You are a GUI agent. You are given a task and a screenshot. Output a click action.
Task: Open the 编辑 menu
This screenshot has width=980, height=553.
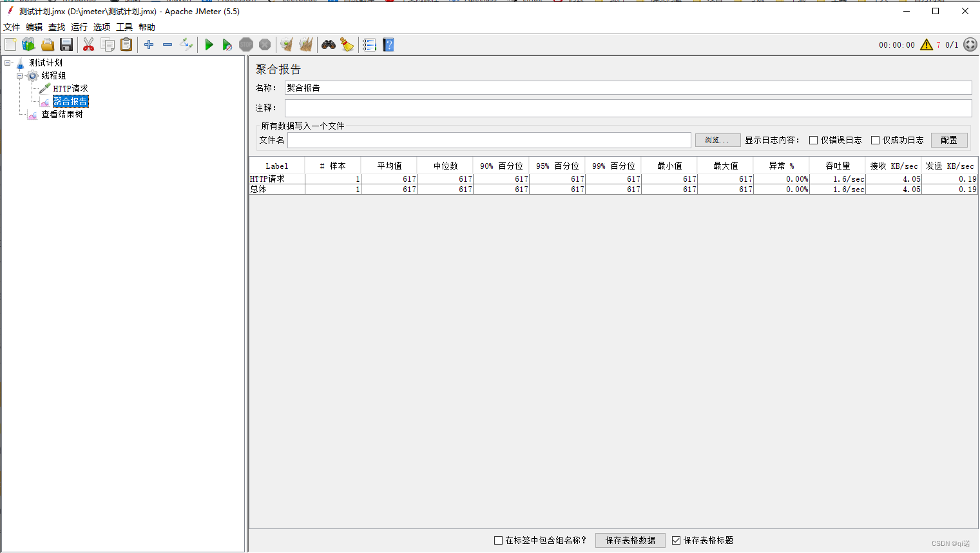tap(34, 27)
